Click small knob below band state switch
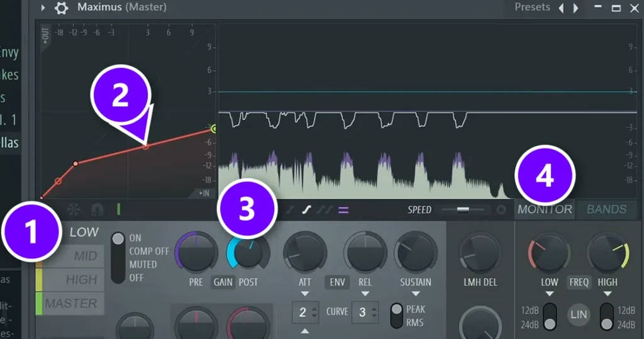644x339 pixels. (x=135, y=326)
